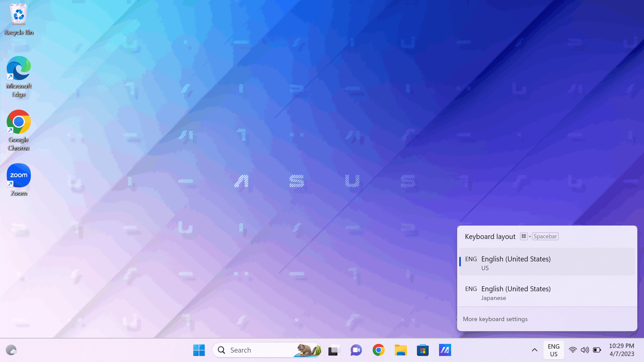This screenshot has height=362, width=644.
Task: Open the volume quick settings
Action: 585,350
